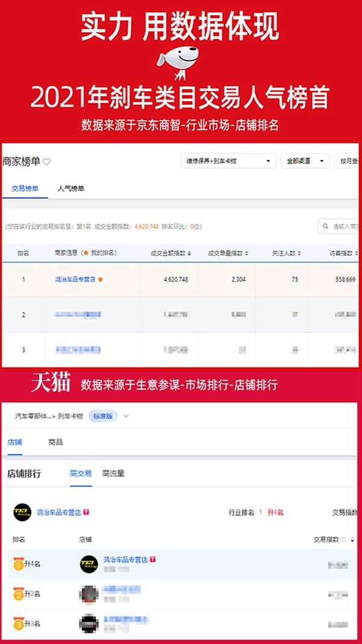Click the rank 2 medal icon
The image size is (362, 644).
click(x=18, y=595)
